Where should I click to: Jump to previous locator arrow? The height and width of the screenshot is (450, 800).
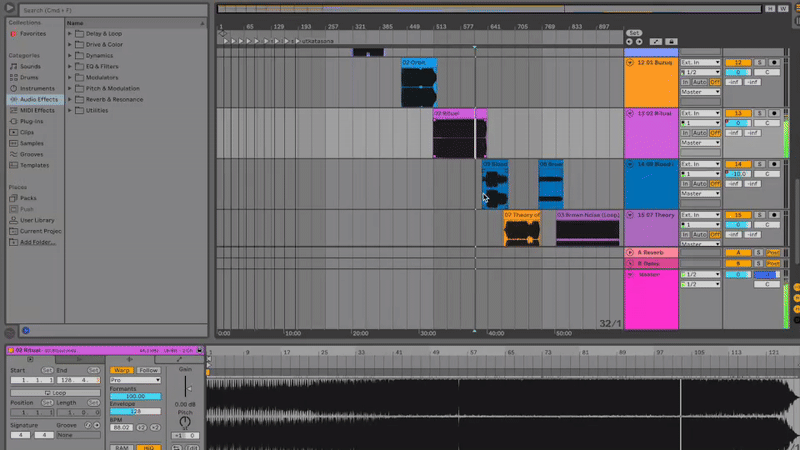tap(629, 42)
